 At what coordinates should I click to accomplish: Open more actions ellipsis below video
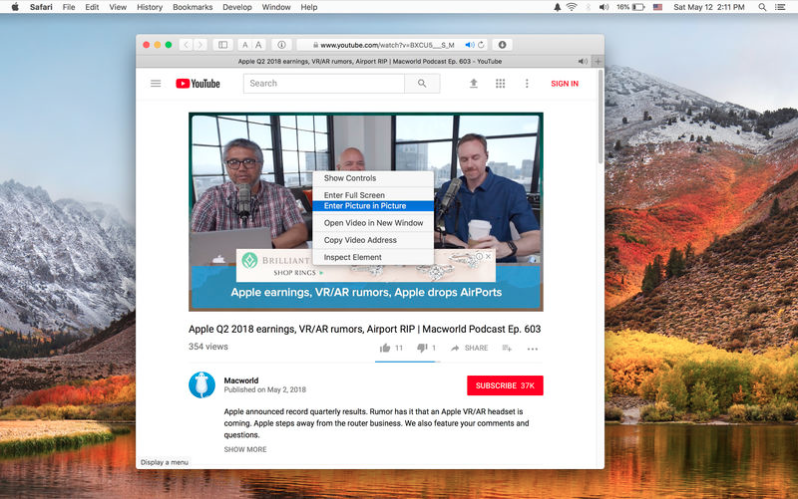(532, 349)
